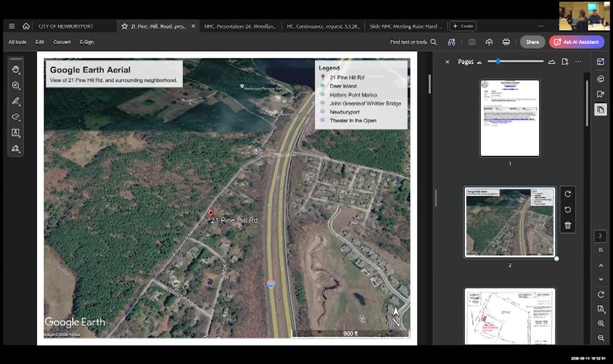
Task: Rotate the view in right rail
Action: click(601, 295)
